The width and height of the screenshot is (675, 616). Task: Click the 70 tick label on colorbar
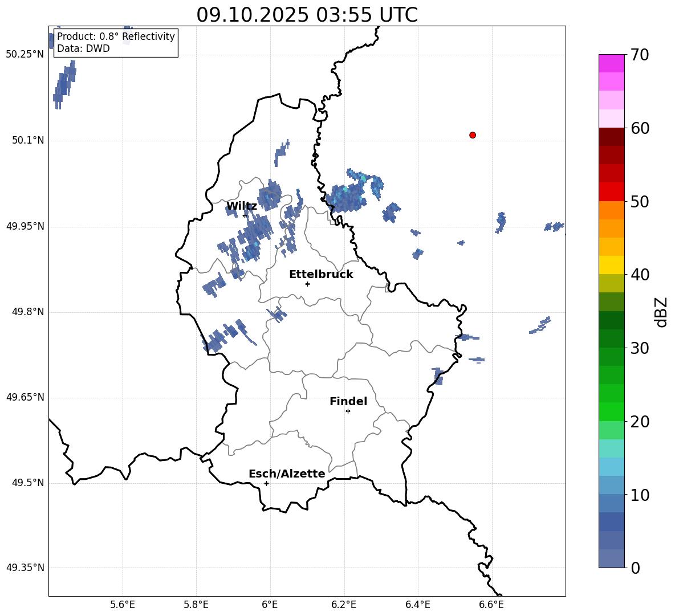point(640,55)
